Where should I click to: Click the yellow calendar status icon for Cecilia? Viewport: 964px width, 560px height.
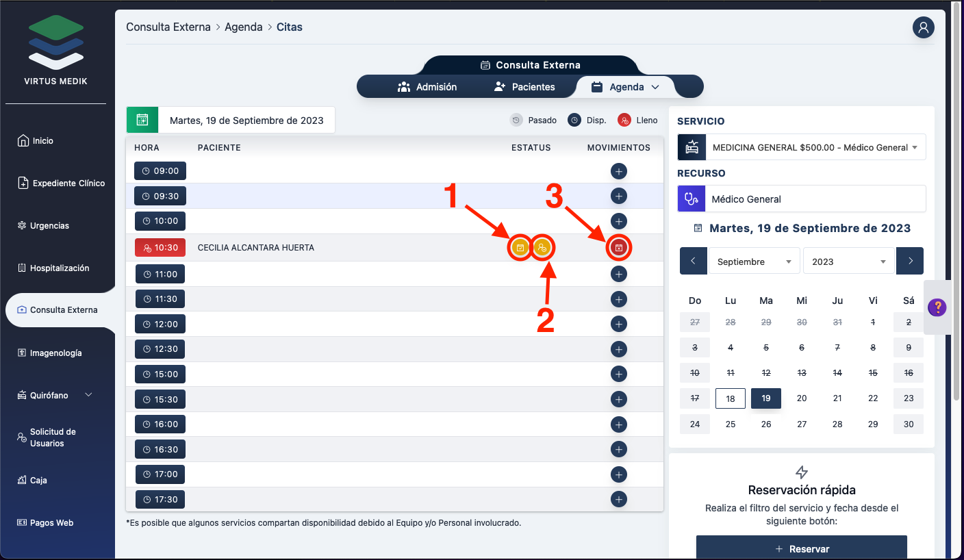tap(520, 248)
